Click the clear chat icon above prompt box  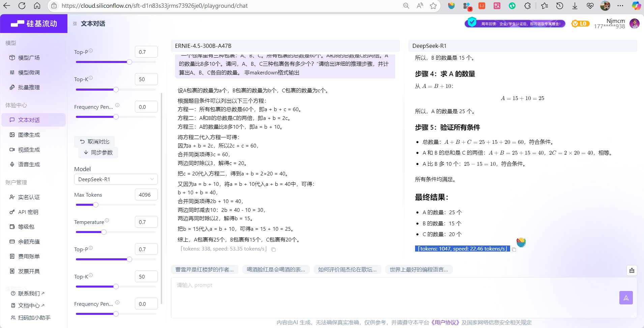tap(632, 270)
